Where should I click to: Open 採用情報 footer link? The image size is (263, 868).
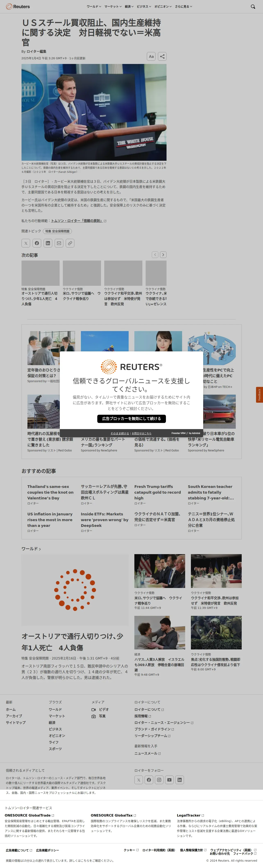click(x=143, y=716)
